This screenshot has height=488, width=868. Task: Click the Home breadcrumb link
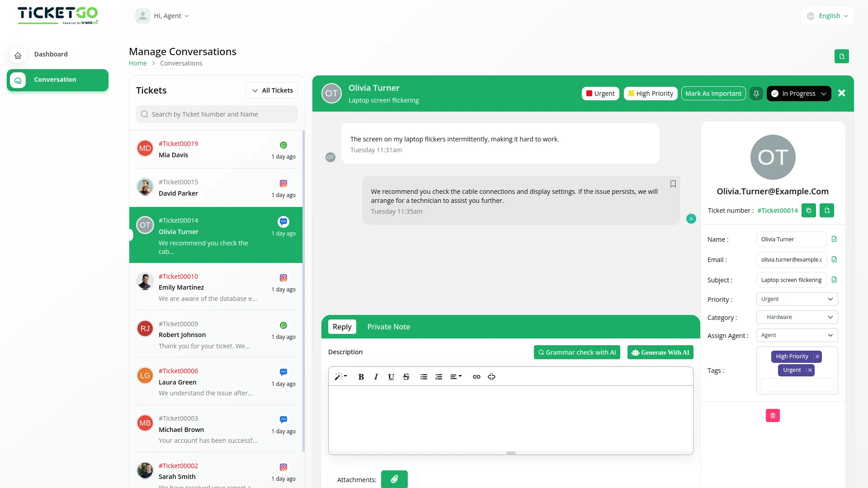[137, 63]
